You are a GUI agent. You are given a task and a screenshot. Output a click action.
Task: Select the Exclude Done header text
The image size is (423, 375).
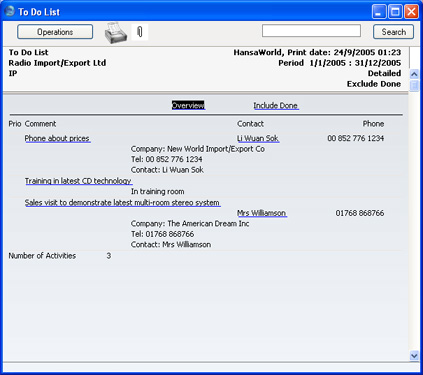374,84
